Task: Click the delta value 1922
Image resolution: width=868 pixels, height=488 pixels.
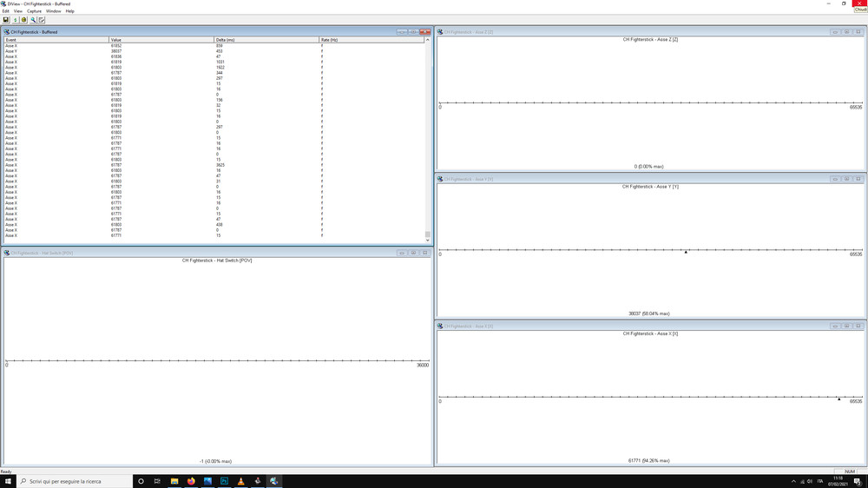Action: [220, 68]
